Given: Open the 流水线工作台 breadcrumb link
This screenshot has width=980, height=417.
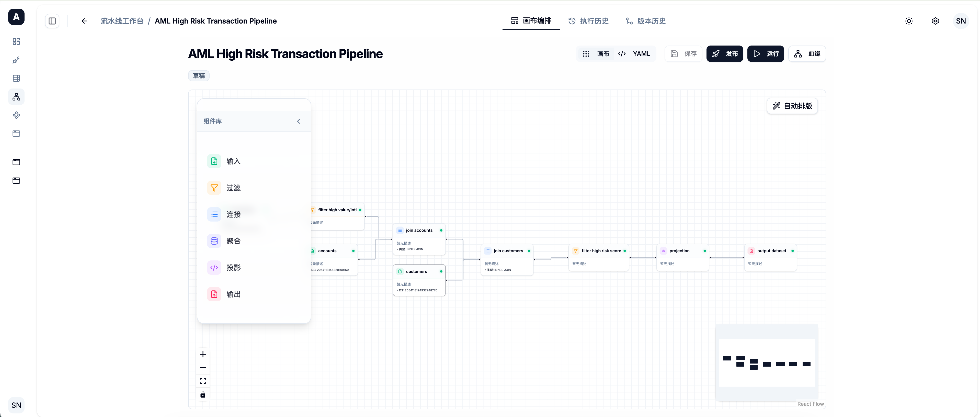Looking at the screenshot, I should 122,21.
